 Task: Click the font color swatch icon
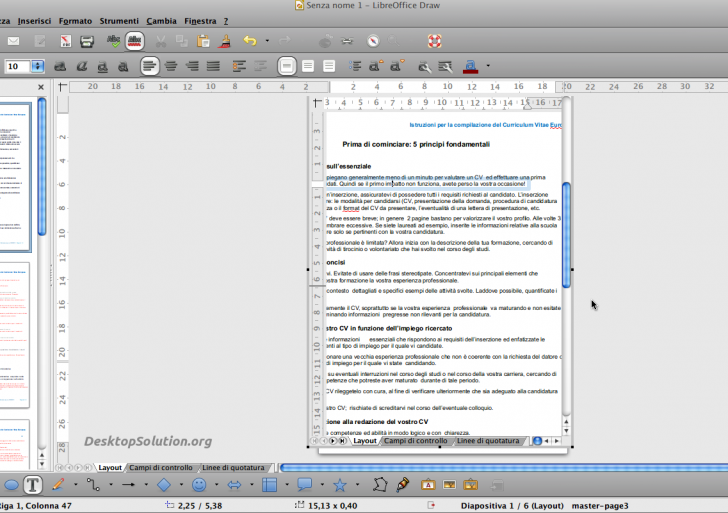(472, 66)
